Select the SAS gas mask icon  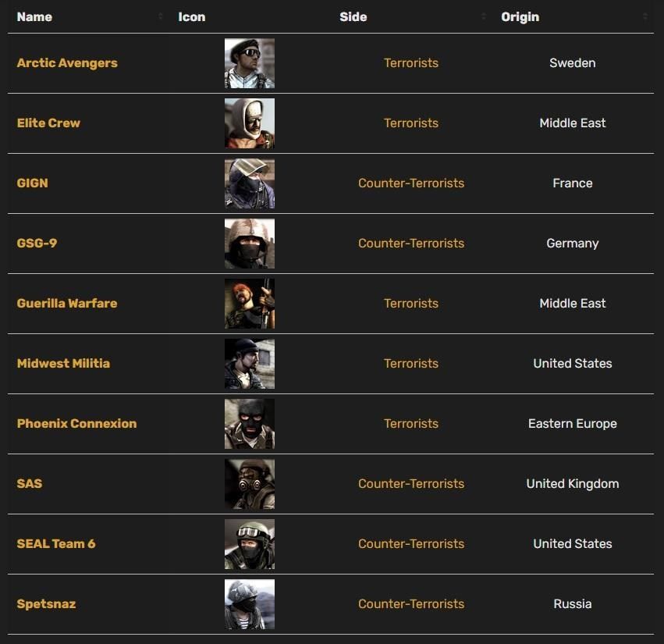[x=250, y=484]
